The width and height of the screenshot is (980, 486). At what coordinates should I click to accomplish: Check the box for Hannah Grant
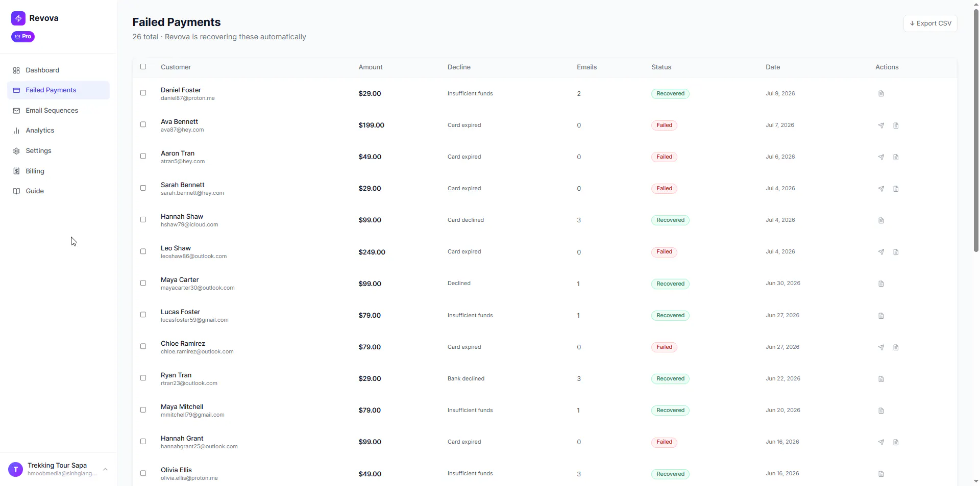(x=143, y=442)
